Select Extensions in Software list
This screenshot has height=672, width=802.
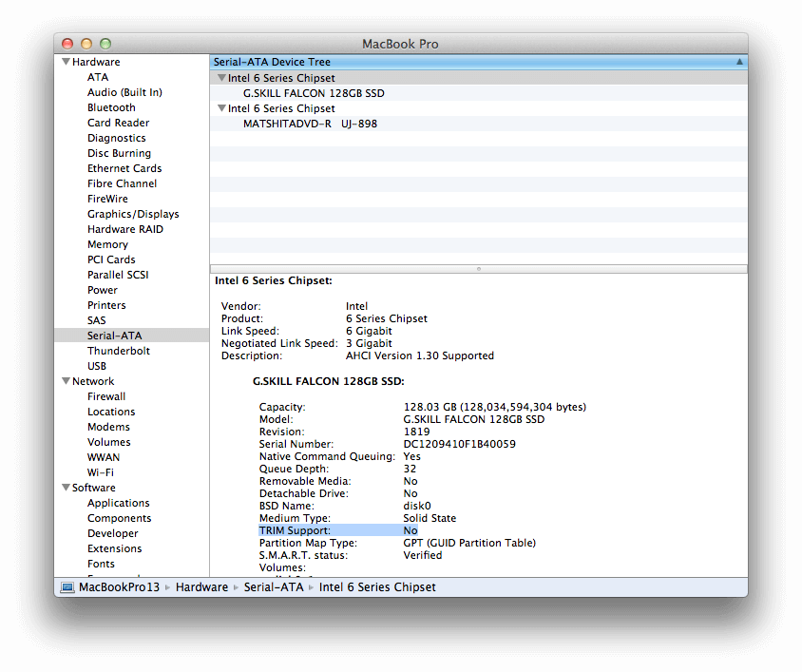[x=114, y=548]
